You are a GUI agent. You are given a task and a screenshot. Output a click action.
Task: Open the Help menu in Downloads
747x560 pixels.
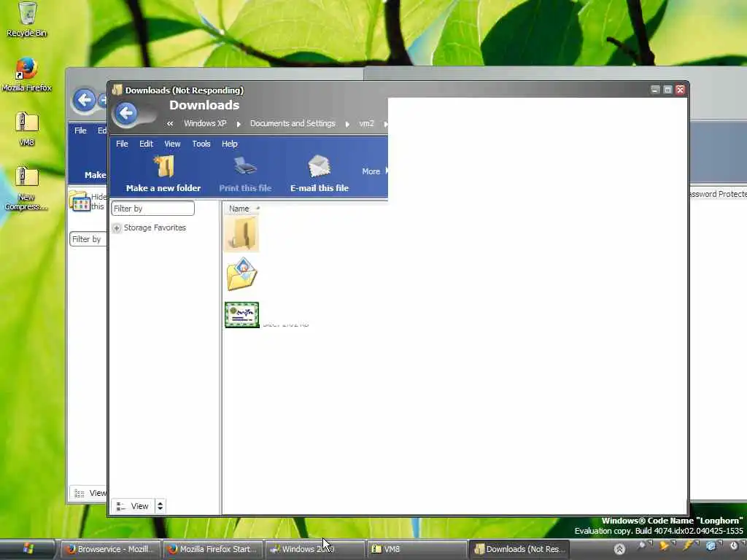(229, 144)
